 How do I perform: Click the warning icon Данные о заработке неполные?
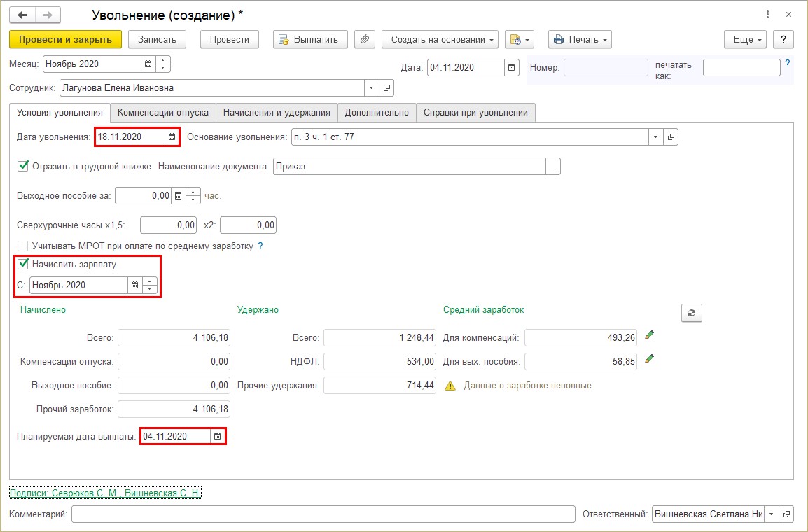(x=450, y=386)
